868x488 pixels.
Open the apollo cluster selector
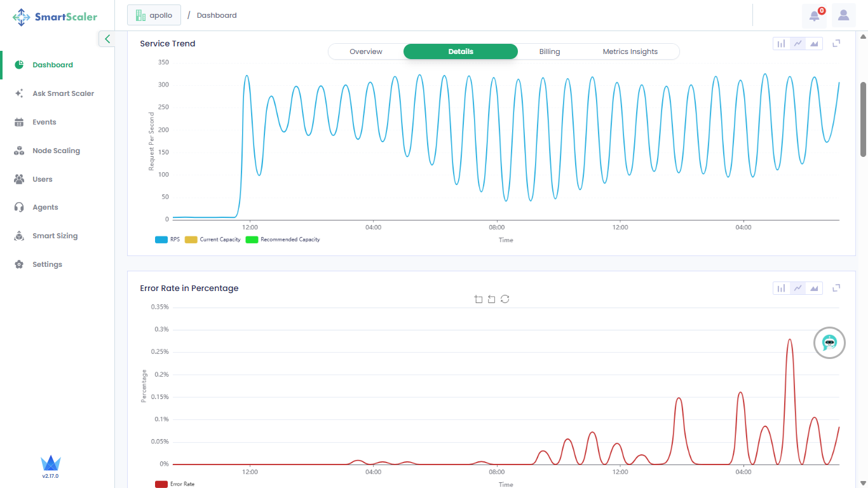[154, 15]
